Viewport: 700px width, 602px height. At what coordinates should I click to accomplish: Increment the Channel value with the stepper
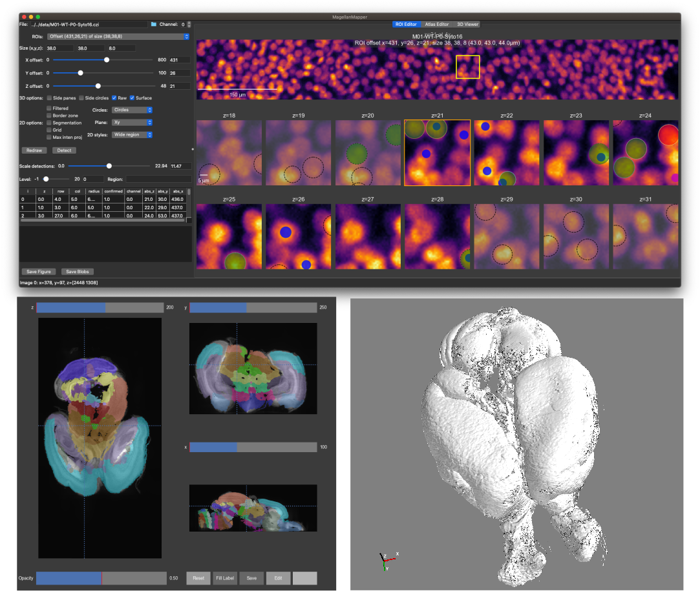(x=188, y=24)
